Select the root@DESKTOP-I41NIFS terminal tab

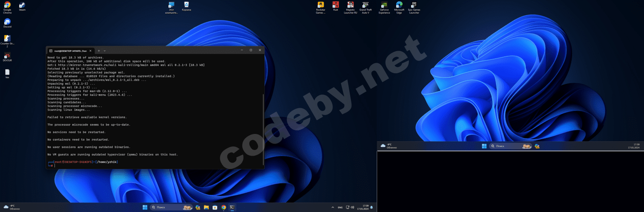point(70,51)
